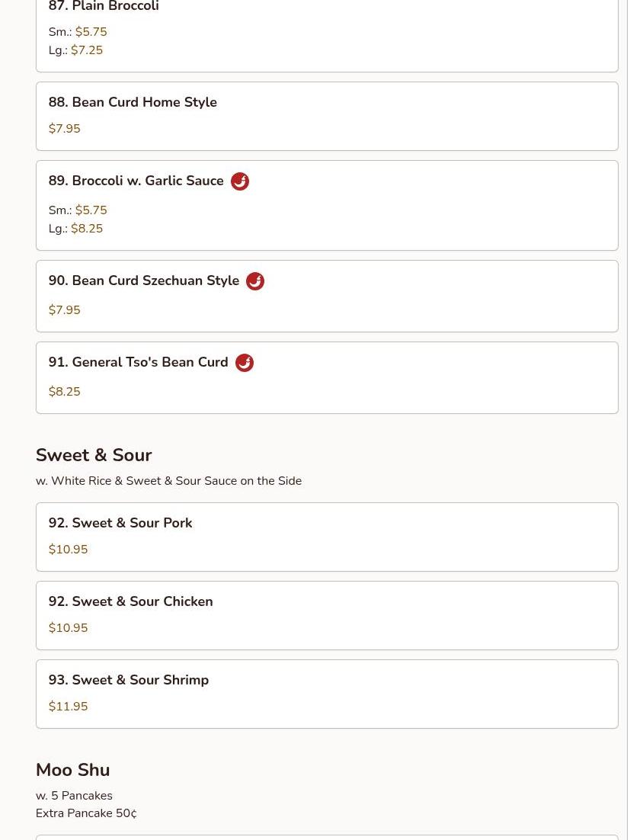
Task: Open 93. Sweet & Sour Shrimp item
Action: click(327, 694)
